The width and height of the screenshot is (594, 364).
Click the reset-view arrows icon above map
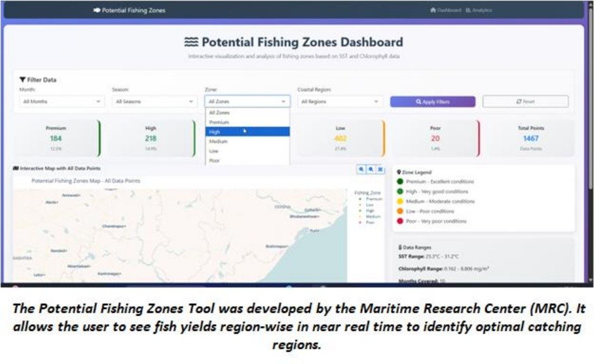[x=381, y=169]
